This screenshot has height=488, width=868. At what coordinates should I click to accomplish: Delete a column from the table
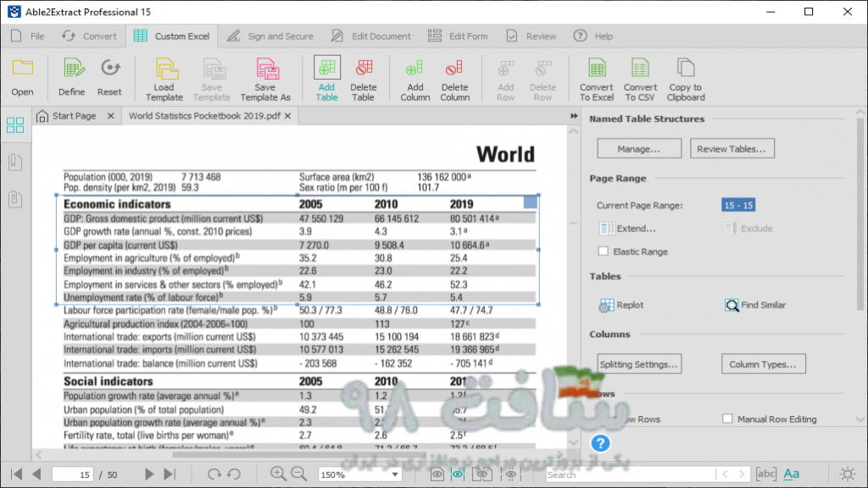[455, 80]
